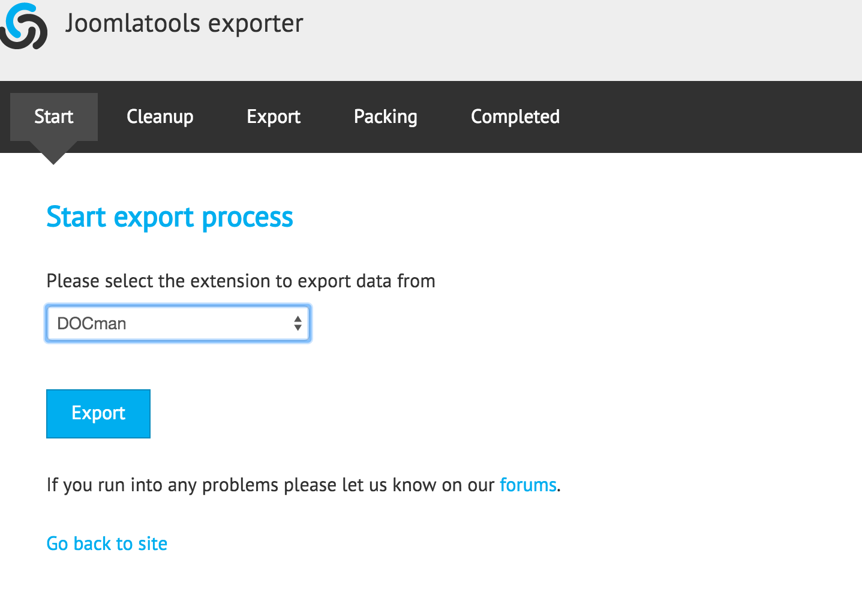This screenshot has height=616, width=862.
Task: Follow the "Go back to site" link
Action: pyautogui.click(x=107, y=543)
